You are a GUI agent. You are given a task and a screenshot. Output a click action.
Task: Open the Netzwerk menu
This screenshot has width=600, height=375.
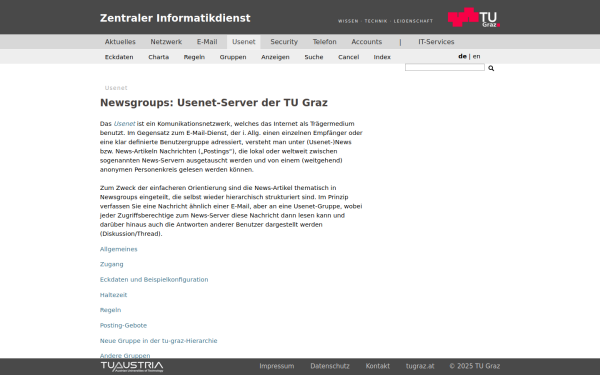(166, 42)
